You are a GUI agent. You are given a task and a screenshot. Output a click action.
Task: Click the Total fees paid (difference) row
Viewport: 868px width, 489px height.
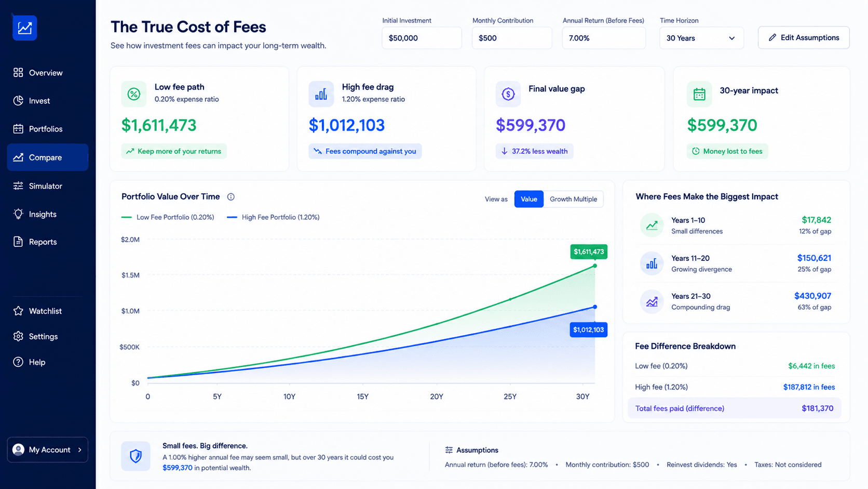click(x=735, y=408)
